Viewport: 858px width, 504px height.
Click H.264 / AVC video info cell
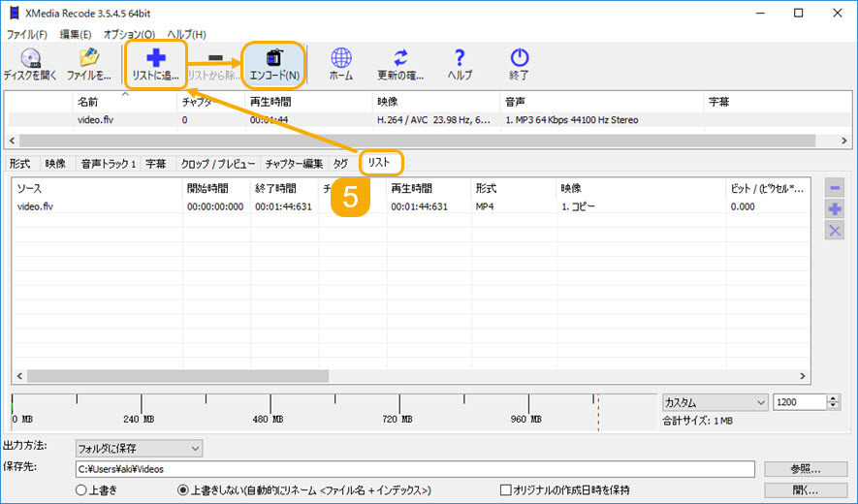[433, 120]
